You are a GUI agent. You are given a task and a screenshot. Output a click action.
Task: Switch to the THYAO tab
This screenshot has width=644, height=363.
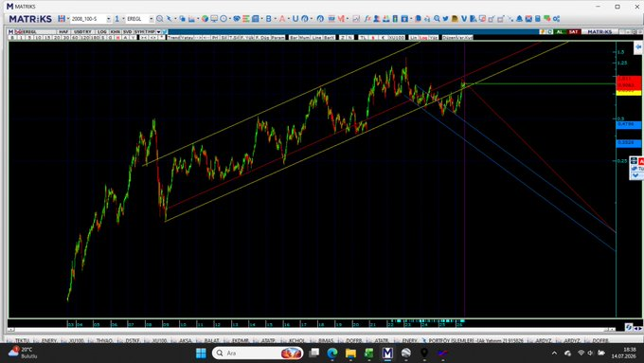coord(104,340)
